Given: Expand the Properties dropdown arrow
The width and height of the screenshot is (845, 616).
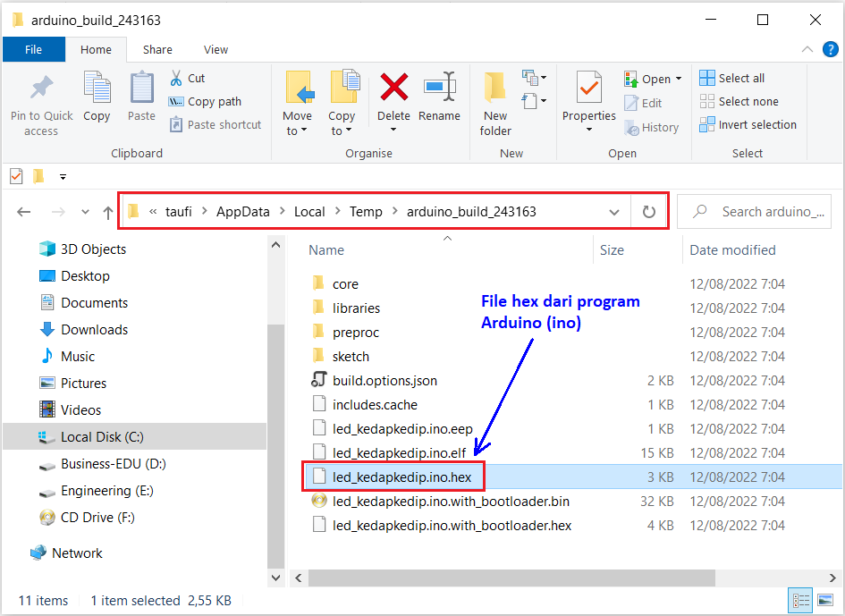Looking at the screenshot, I should point(589,130).
